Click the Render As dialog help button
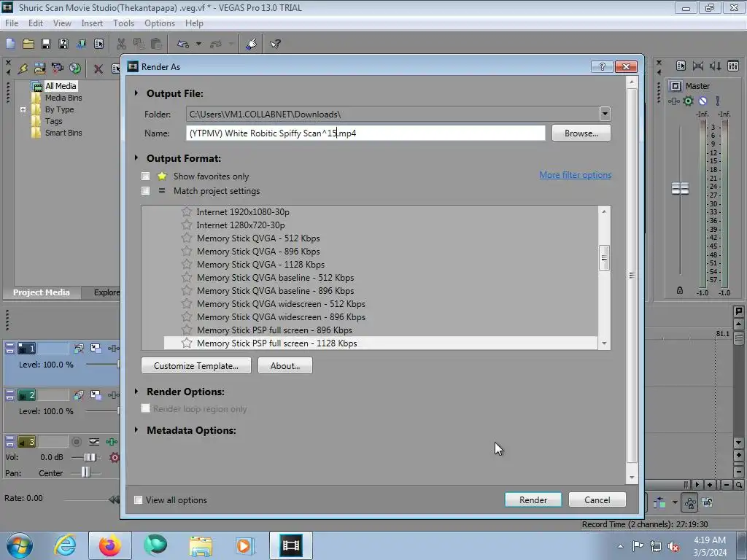The width and height of the screenshot is (747, 560). tap(602, 66)
